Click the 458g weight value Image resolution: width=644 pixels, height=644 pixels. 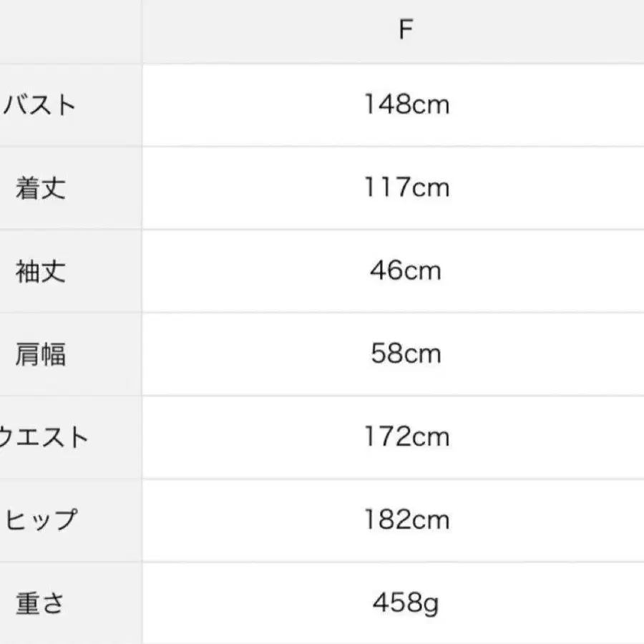point(406,603)
